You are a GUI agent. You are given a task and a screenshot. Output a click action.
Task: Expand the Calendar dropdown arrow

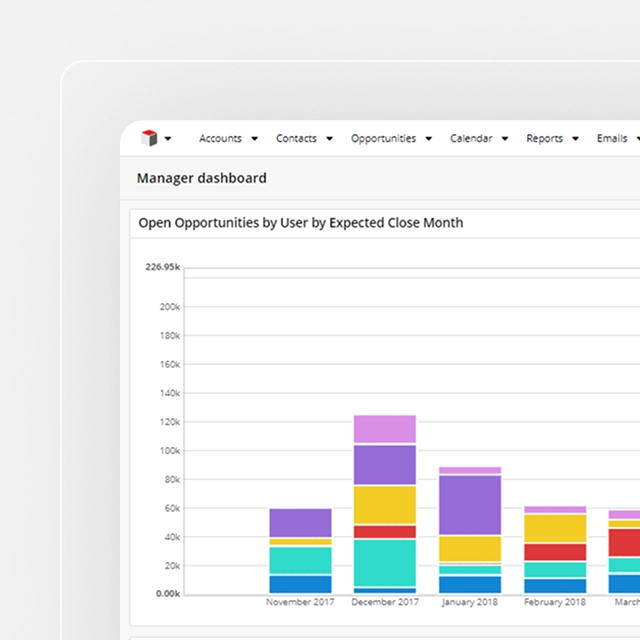[x=505, y=139]
